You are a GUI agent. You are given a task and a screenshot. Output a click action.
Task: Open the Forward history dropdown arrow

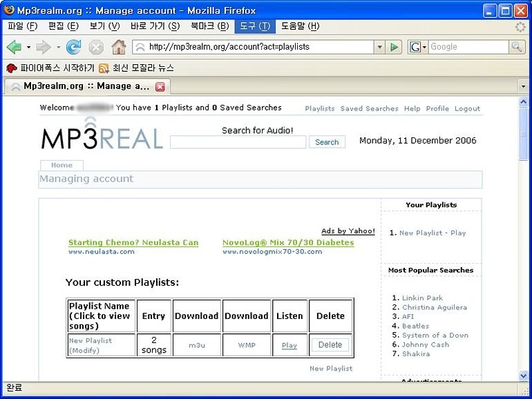coord(58,47)
